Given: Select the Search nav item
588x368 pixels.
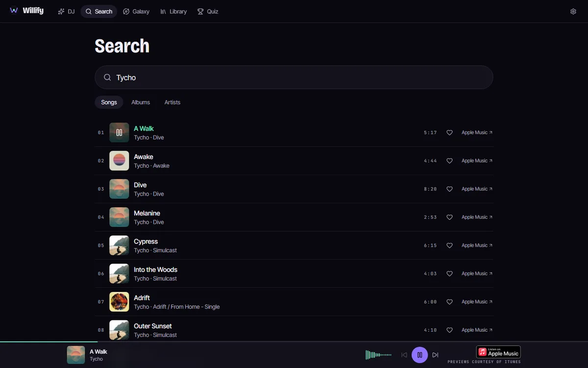Looking at the screenshot, I should coord(98,11).
